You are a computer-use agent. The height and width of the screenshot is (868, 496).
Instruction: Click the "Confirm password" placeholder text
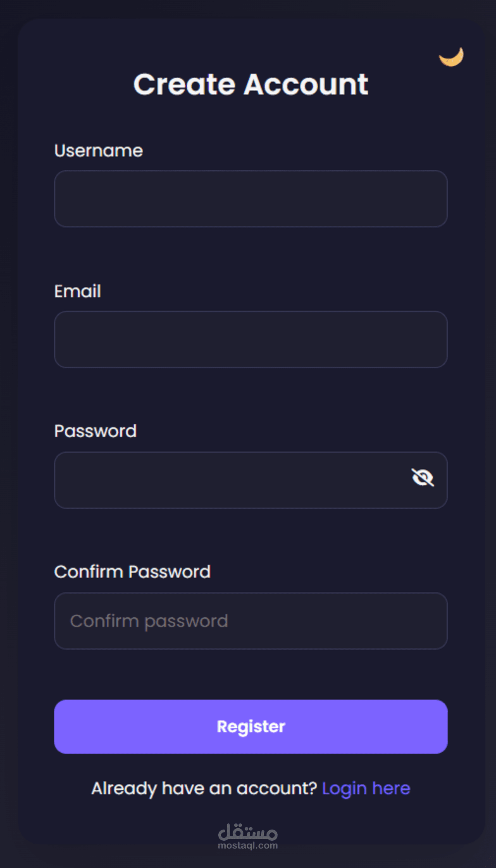coord(149,621)
